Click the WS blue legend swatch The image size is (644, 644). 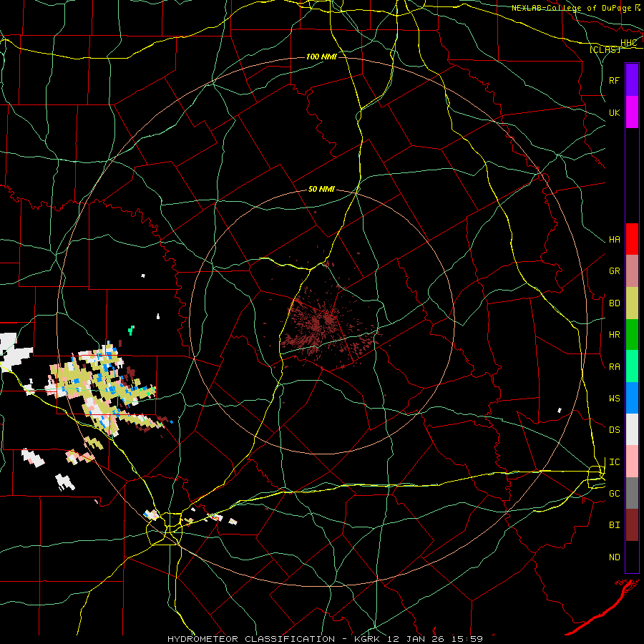click(632, 398)
